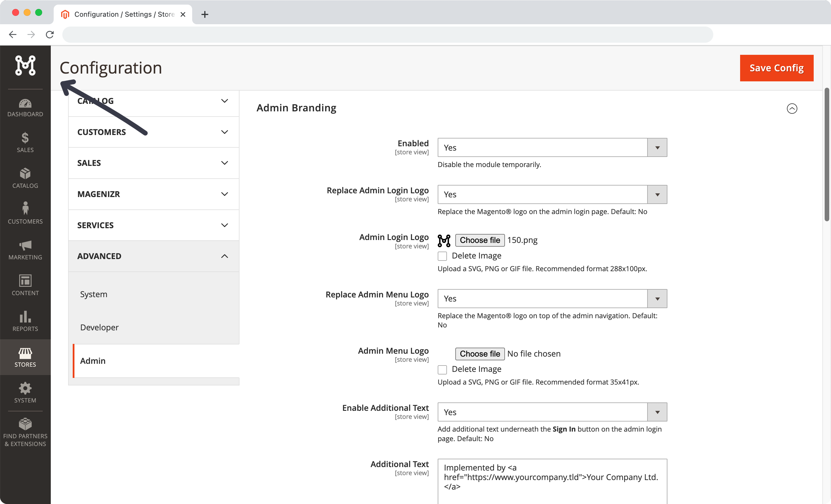Image resolution: width=831 pixels, height=504 pixels.
Task: Open the Dashboard sidebar icon
Action: point(25,108)
